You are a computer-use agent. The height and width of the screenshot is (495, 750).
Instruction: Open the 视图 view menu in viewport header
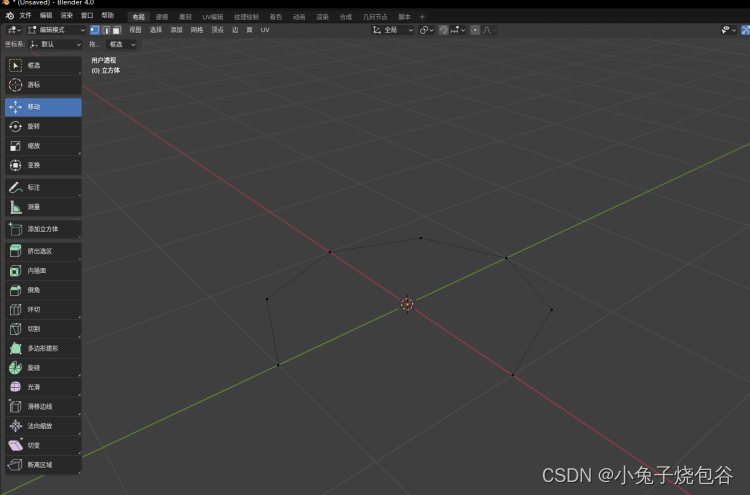pyautogui.click(x=135, y=30)
